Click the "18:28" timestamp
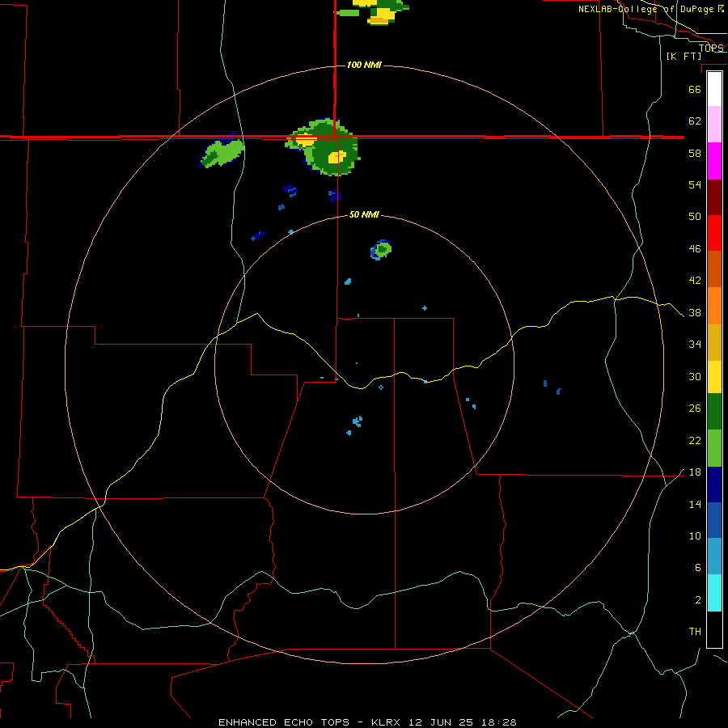Screen dimensions: 728x728 tap(497, 722)
